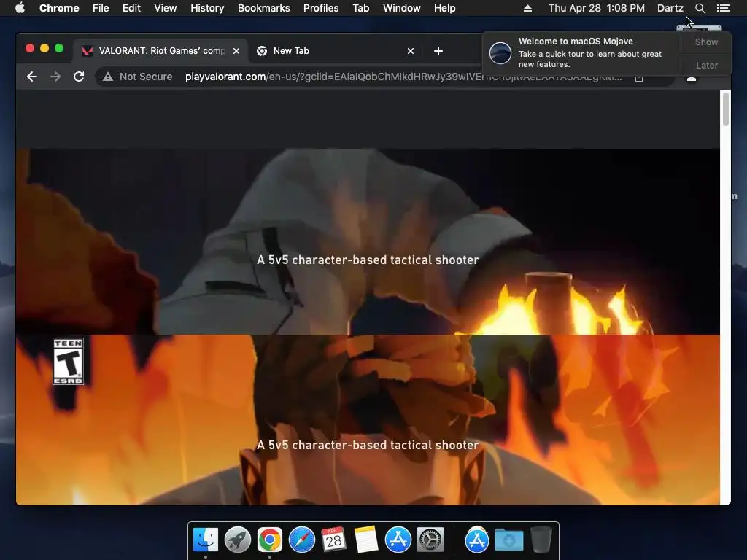Open Finder from the Dock

(x=206, y=540)
